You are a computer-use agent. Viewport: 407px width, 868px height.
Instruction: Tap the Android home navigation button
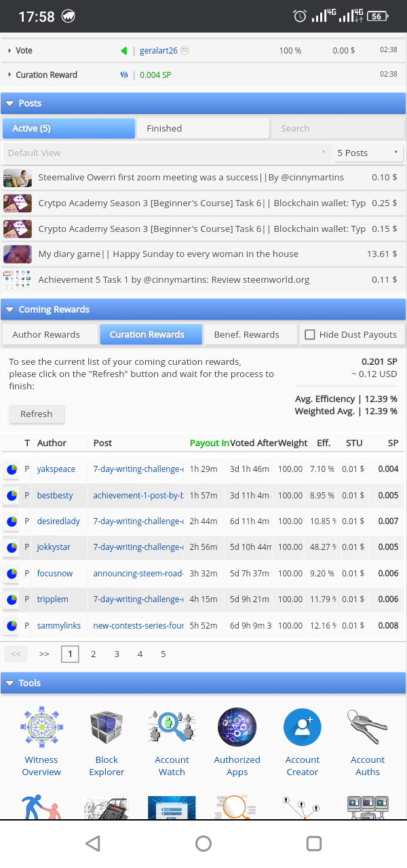pyautogui.click(x=203, y=843)
